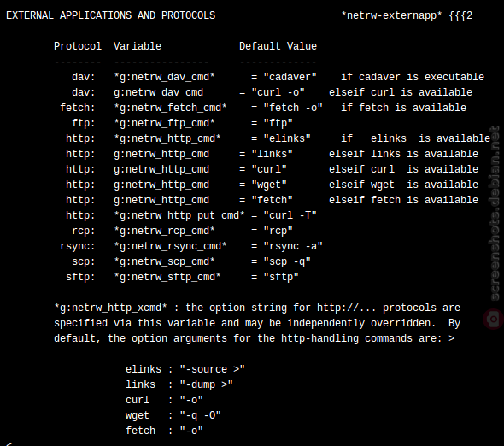This screenshot has width=504, height=446.
Task: Click the EXTERNAL APPLICATIONS AND PROTOCOLS heading
Action: point(110,15)
